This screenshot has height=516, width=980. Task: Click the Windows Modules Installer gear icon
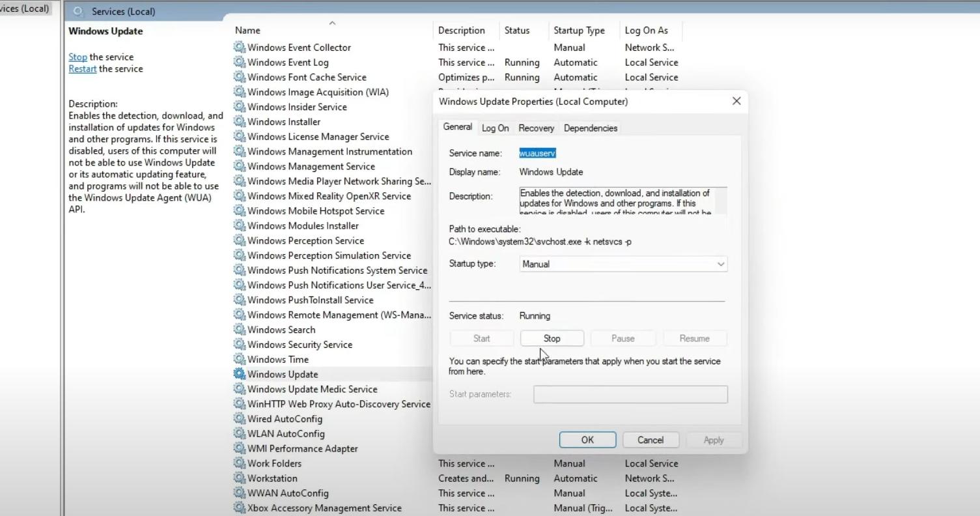239,225
